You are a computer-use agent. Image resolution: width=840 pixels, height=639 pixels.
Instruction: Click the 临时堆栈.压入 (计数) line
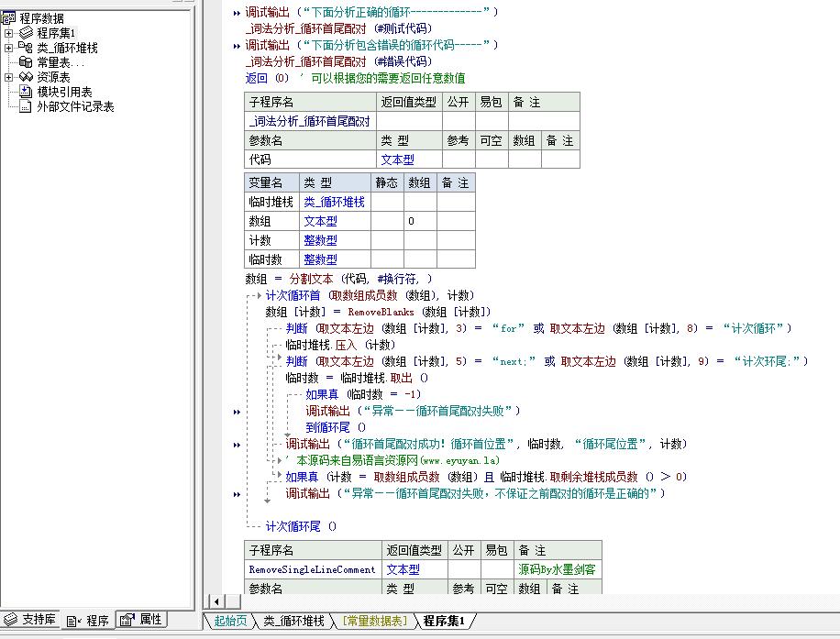click(x=341, y=345)
